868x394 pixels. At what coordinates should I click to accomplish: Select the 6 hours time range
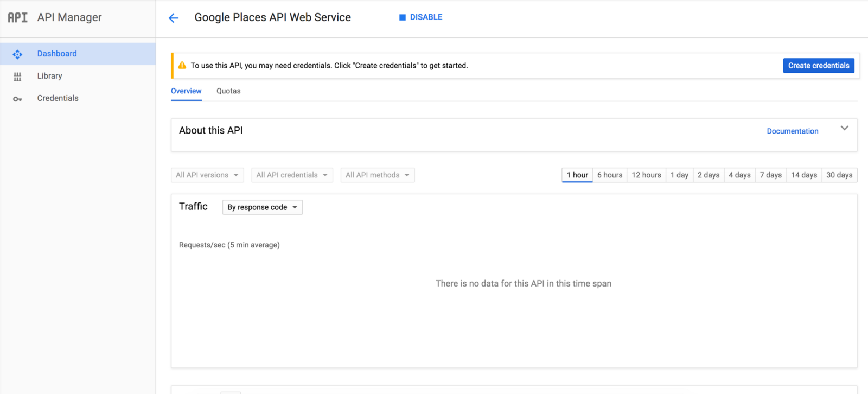(610, 175)
